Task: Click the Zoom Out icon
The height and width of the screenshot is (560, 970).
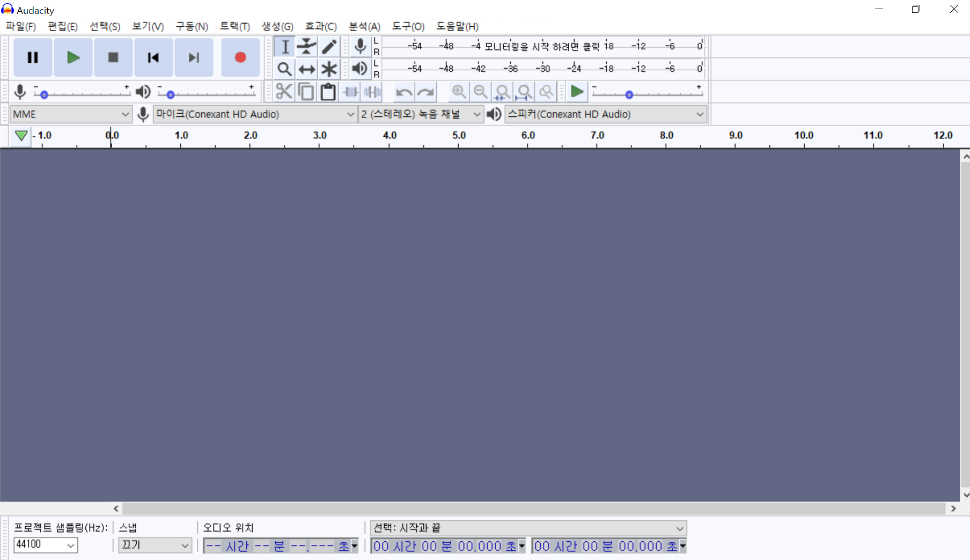Action: click(x=481, y=92)
